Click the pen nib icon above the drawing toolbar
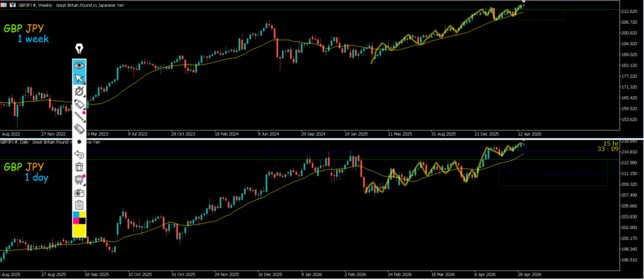The image size is (644, 280). click(79, 49)
